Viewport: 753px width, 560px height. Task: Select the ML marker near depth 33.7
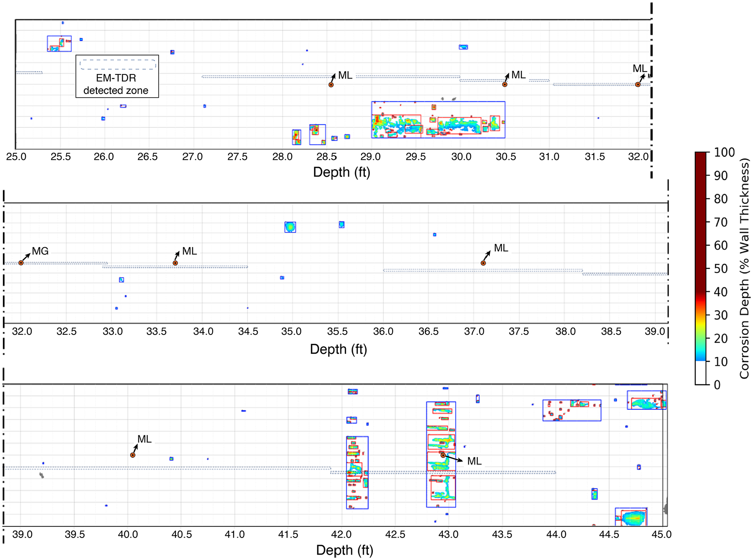(x=175, y=263)
